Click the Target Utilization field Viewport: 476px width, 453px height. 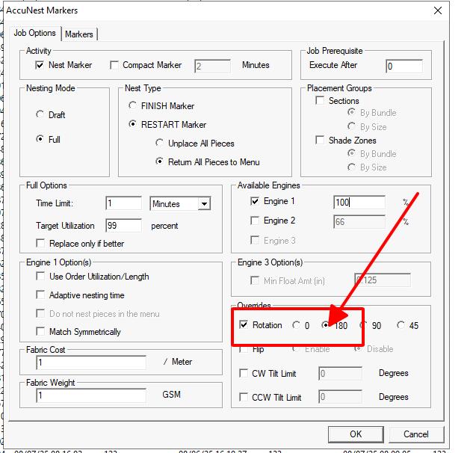tap(123, 225)
